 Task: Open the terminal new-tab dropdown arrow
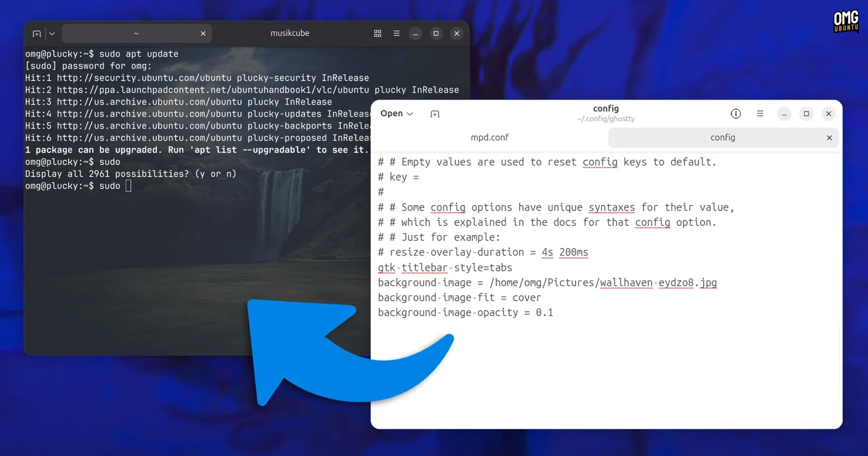pyautogui.click(x=52, y=33)
